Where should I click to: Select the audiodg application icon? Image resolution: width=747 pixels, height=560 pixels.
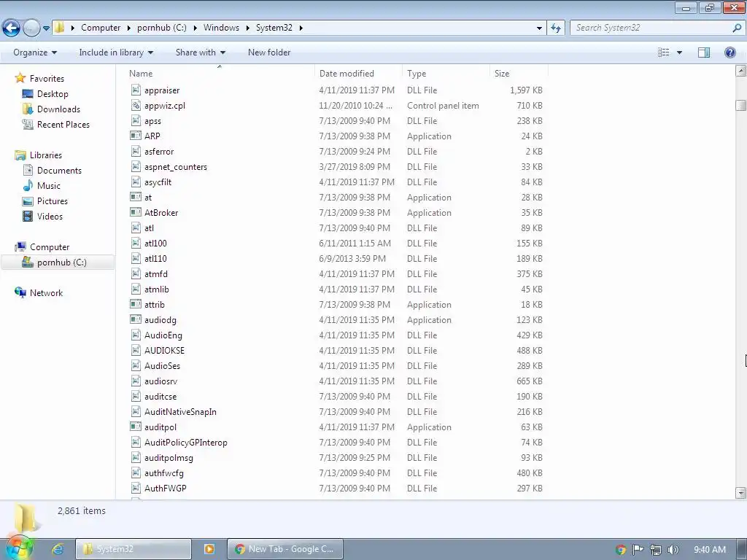click(x=136, y=319)
